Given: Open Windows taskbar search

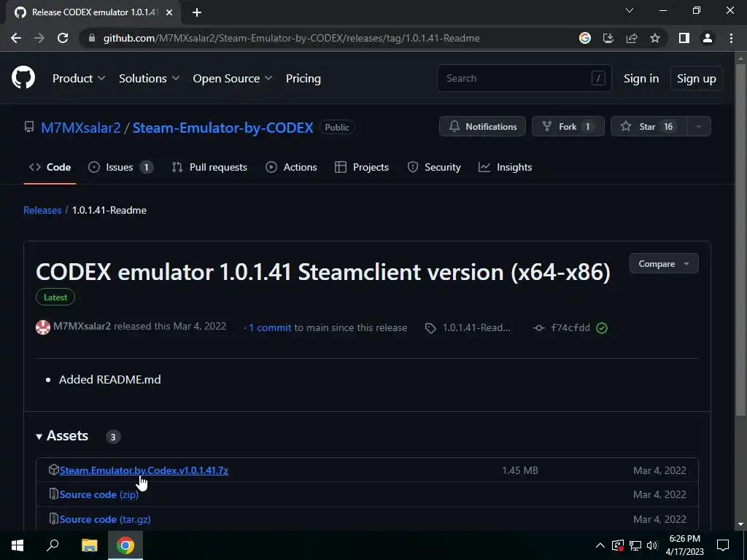Looking at the screenshot, I should [53, 545].
